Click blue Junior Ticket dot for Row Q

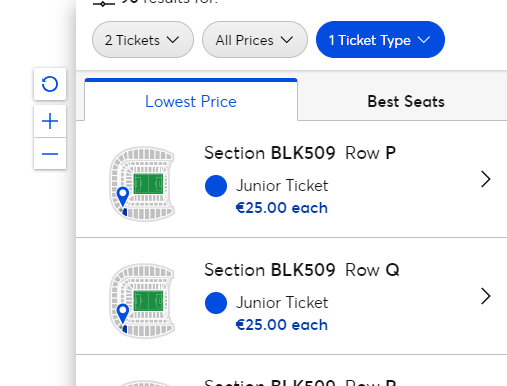[216, 303]
